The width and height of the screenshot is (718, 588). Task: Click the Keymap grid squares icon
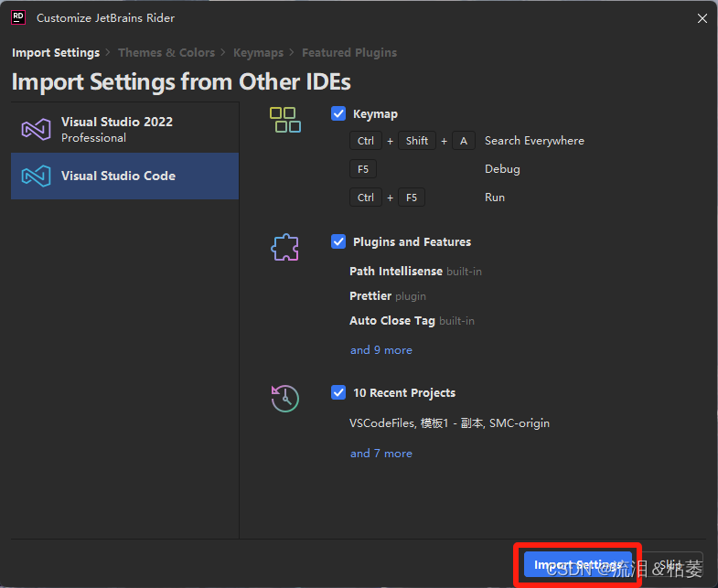284,120
